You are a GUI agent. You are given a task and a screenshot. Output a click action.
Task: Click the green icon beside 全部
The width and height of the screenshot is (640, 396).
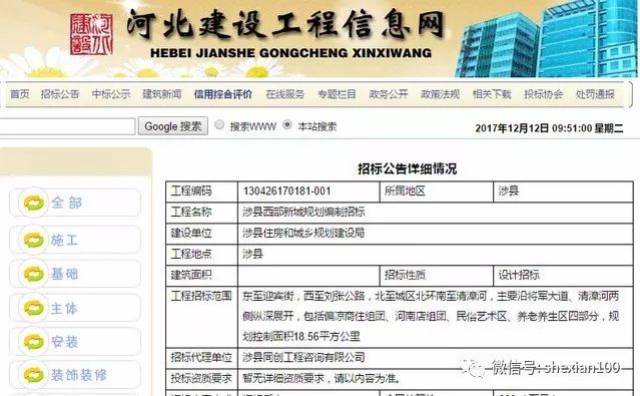click(x=33, y=202)
